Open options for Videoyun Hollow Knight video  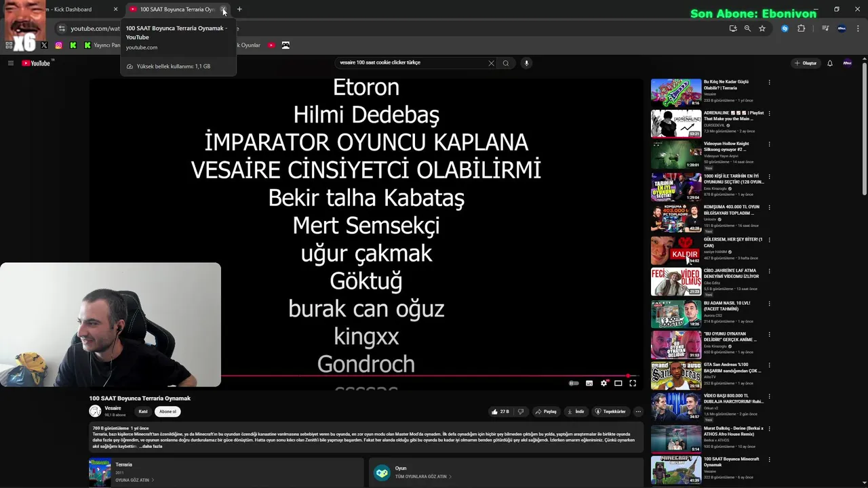click(x=769, y=144)
